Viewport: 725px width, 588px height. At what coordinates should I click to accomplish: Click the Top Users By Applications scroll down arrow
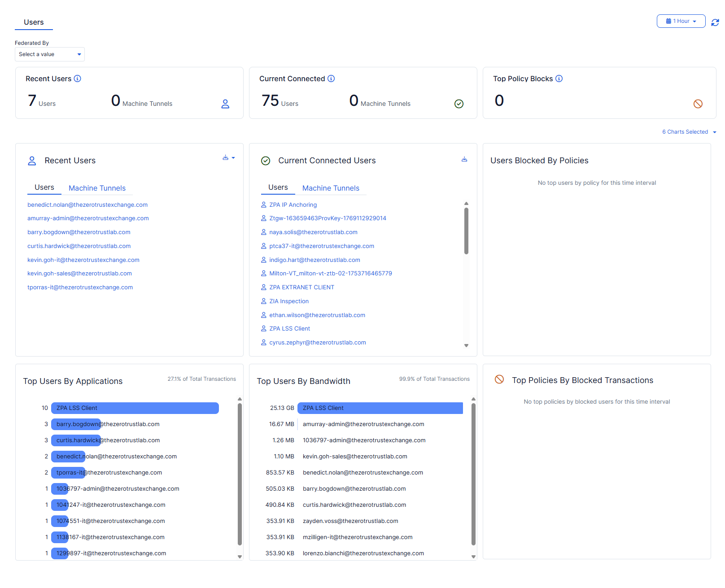click(240, 557)
